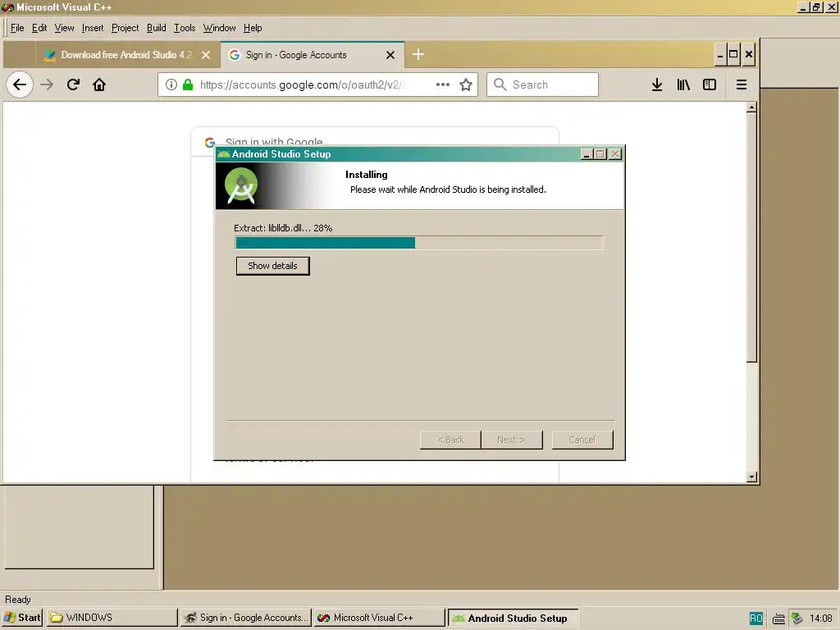
Task: Open the Help menu in Visual C++
Action: (x=253, y=28)
